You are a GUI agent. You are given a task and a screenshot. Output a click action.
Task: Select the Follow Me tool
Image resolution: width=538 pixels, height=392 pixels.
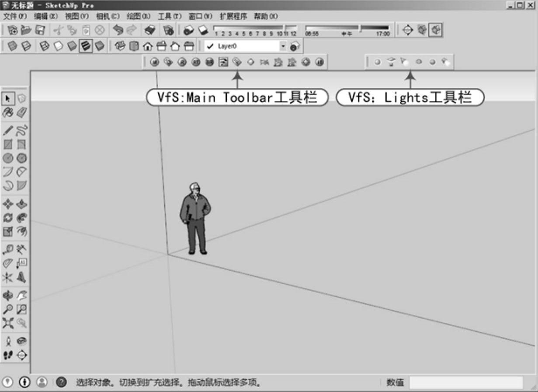pyautogui.click(x=21, y=217)
